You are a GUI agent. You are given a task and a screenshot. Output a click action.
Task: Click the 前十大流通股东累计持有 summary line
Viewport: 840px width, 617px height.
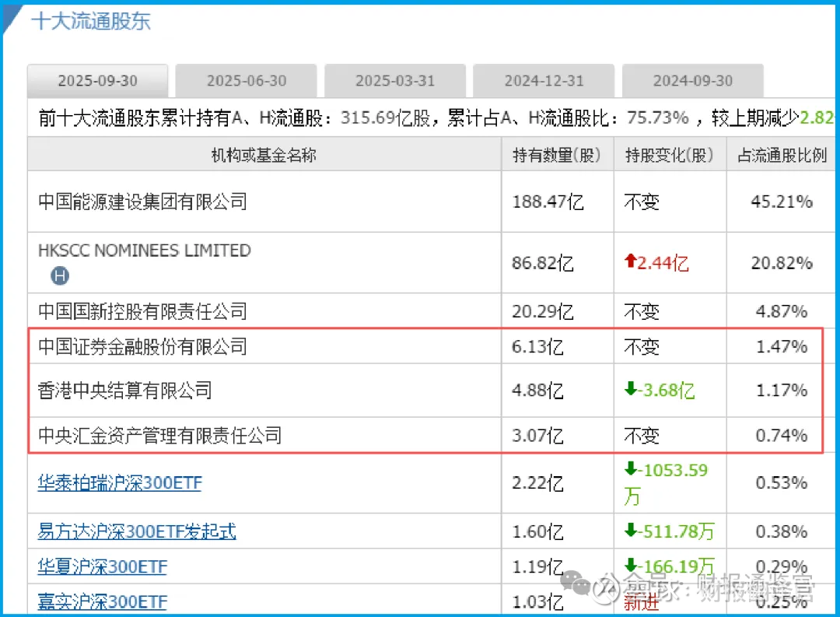[436, 117]
